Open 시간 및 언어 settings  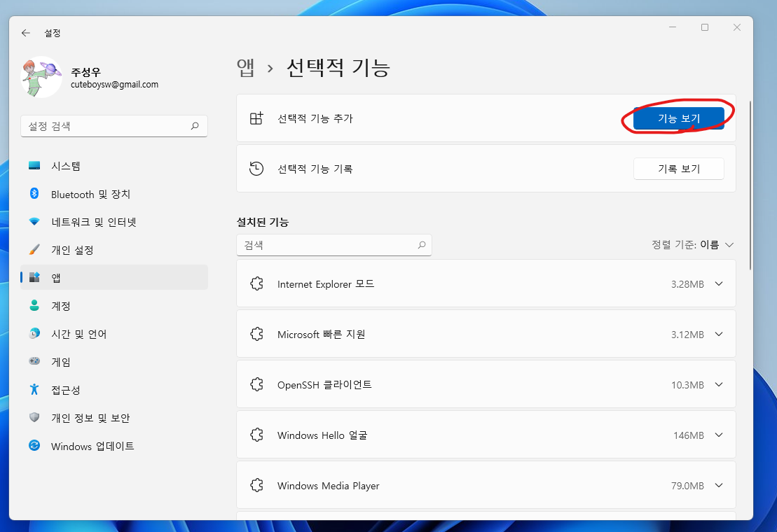(x=114, y=334)
